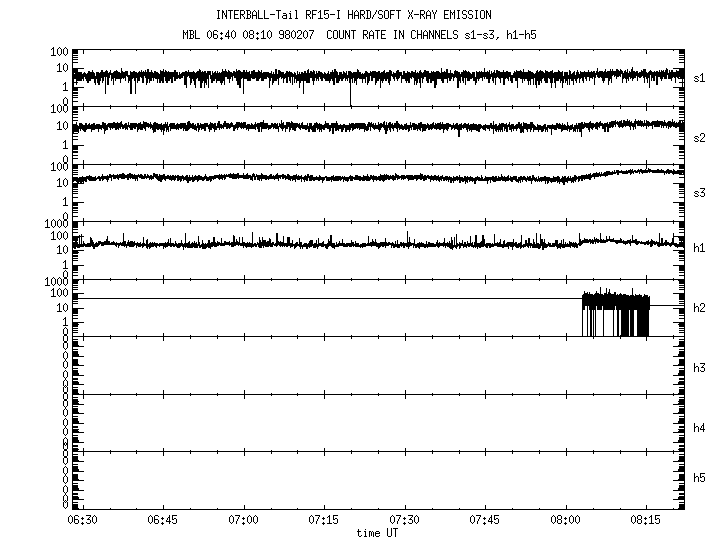
Task: Select the h3 channel label
Action: click(700, 367)
